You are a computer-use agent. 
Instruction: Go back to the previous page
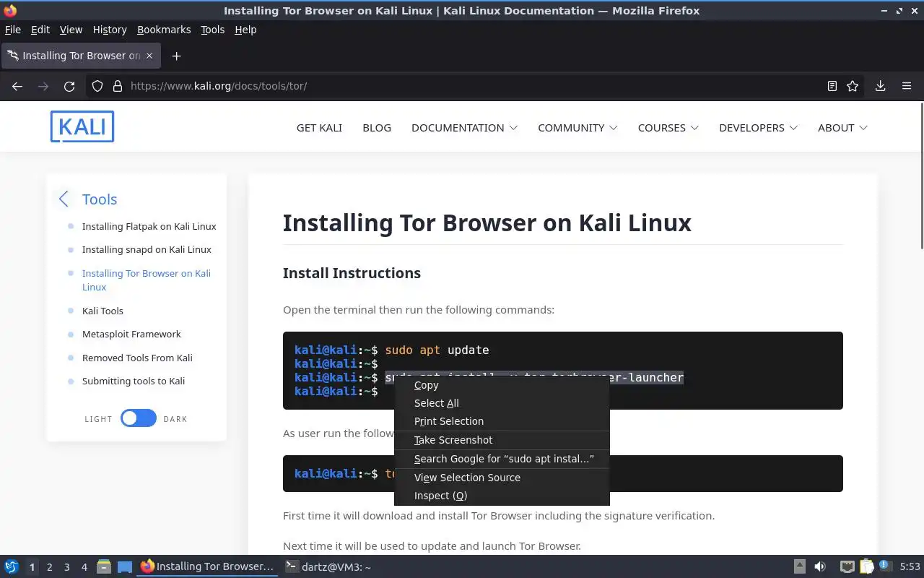17,86
